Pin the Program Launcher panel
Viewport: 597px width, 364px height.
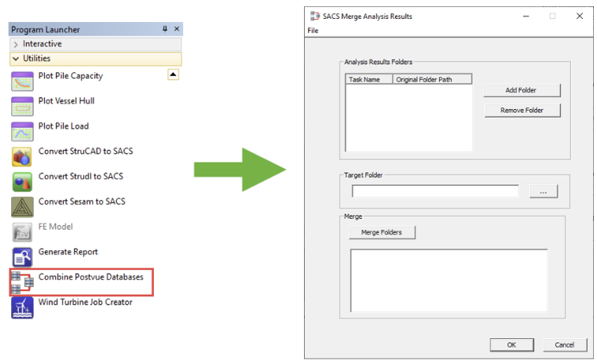(165, 29)
